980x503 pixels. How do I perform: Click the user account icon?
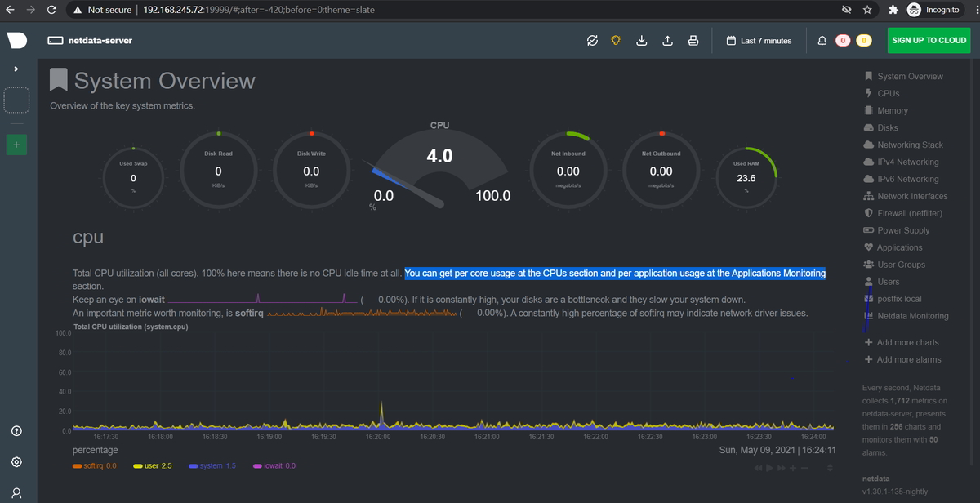click(x=16, y=493)
